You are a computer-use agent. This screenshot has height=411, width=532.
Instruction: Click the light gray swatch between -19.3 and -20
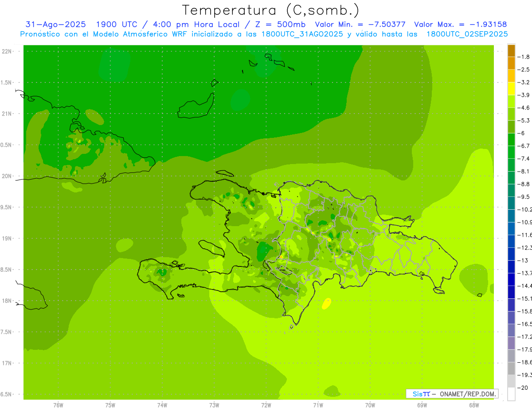click(x=511, y=381)
